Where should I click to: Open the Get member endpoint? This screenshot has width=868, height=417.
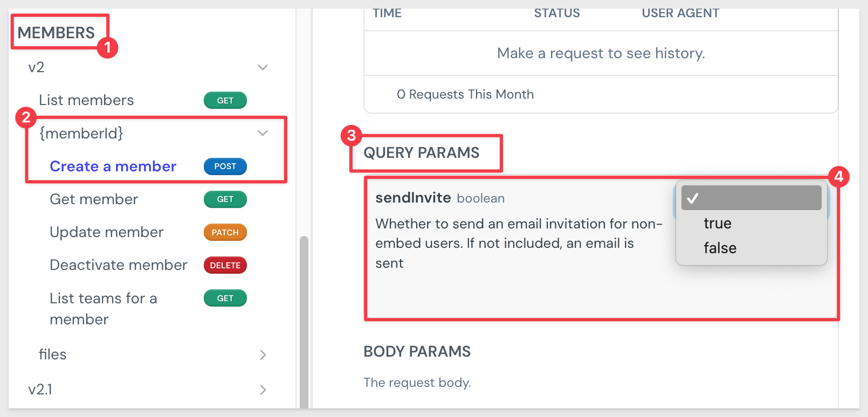(94, 199)
